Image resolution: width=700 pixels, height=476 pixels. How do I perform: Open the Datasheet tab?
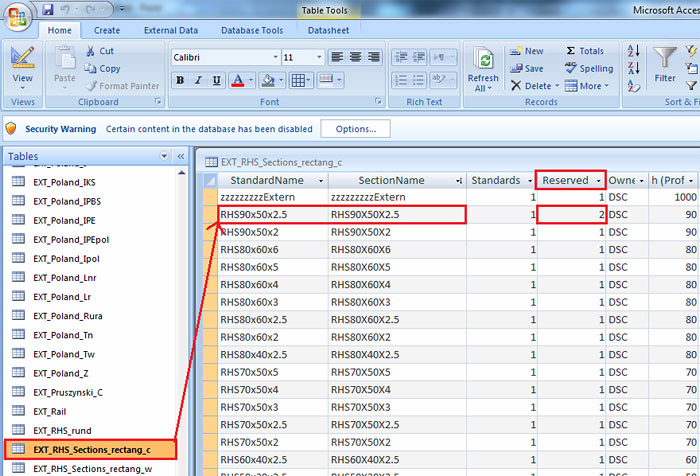tap(328, 30)
